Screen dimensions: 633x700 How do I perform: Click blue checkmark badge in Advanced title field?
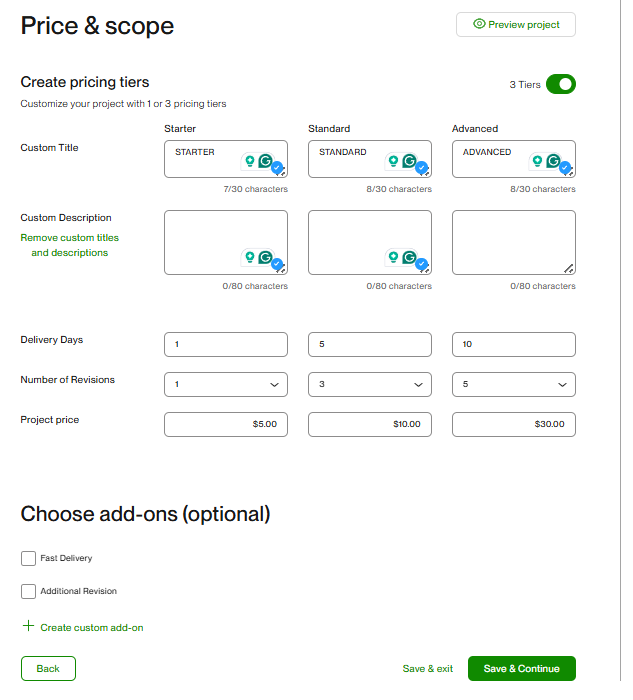pyautogui.click(x=565, y=168)
